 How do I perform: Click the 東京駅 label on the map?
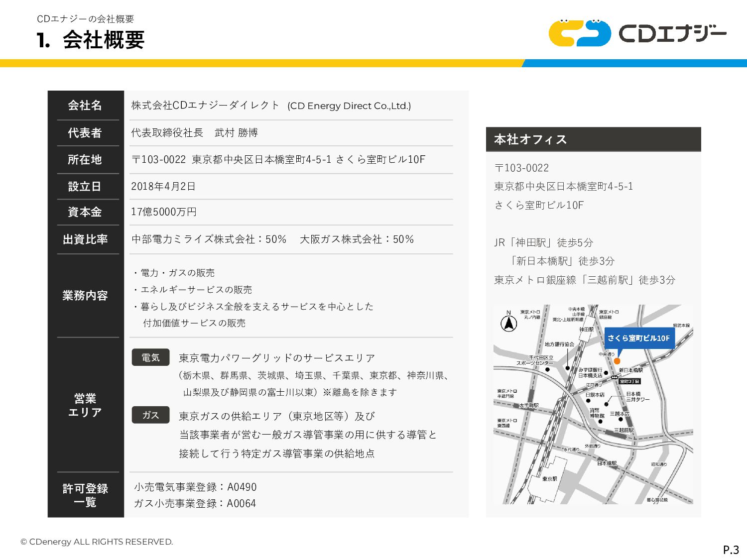550,479
